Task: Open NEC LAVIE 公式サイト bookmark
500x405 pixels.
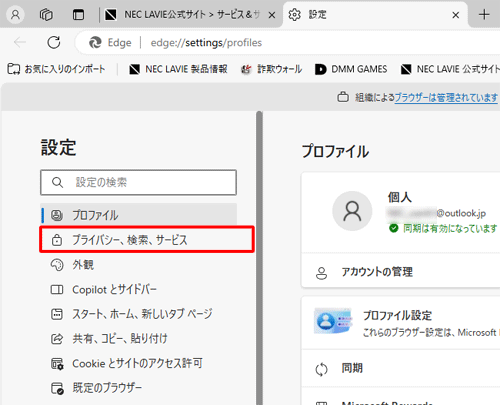Action: click(450, 69)
